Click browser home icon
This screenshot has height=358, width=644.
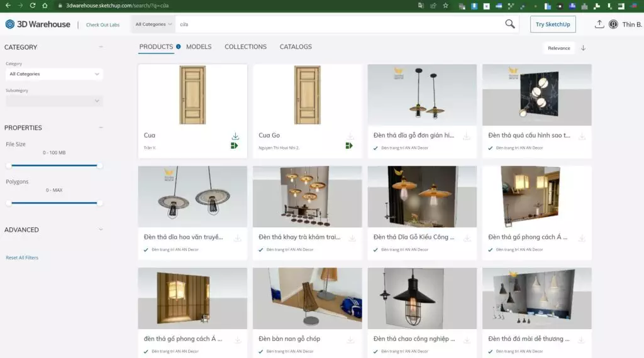pyautogui.click(x=45, y=6)
